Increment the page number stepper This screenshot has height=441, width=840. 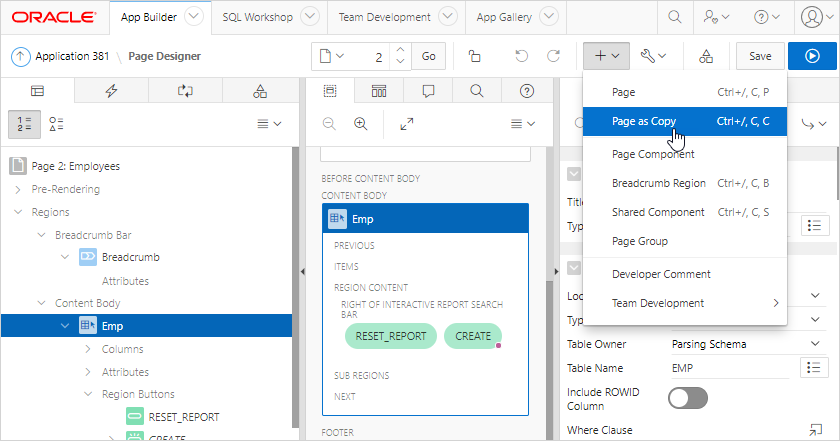pos(400,50)
